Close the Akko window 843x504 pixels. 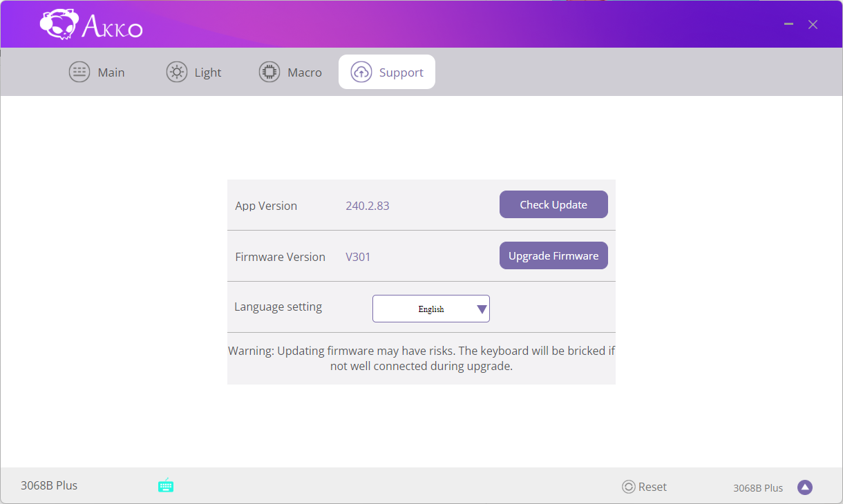(x=813, y=24)
